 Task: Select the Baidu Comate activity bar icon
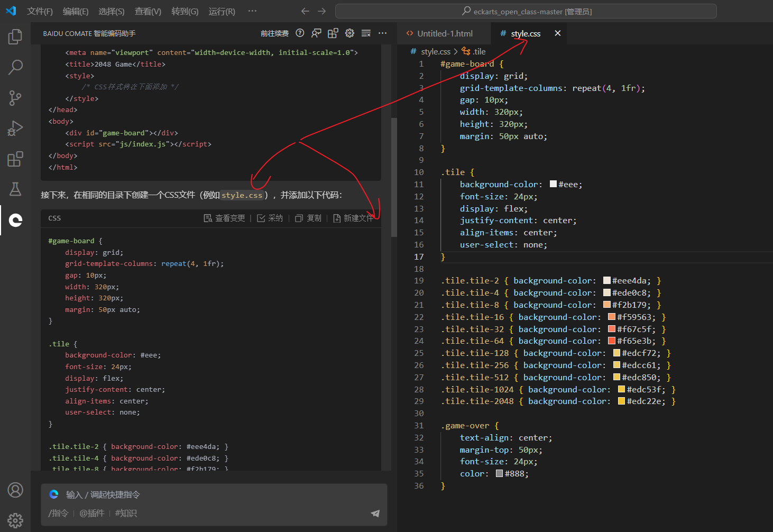15,220
